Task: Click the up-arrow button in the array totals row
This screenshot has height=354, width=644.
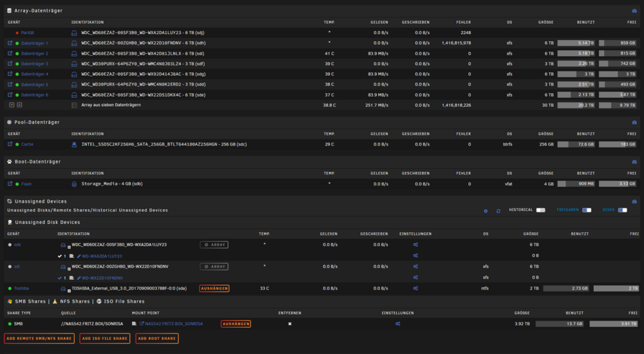Action: (x=19, y=105)
